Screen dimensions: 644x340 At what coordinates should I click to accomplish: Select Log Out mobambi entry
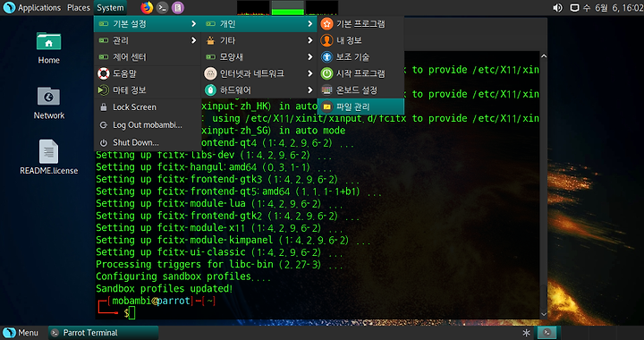click(148, 125)
